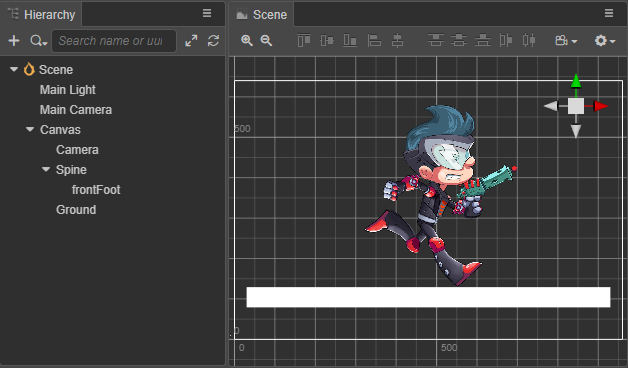Click the refresh hierarchy icon
628x368 pixels.
(213, 40)
